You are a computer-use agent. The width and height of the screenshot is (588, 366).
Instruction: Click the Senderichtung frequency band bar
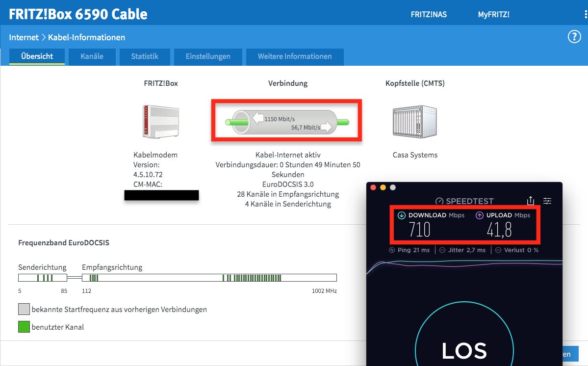coord(43,278)
